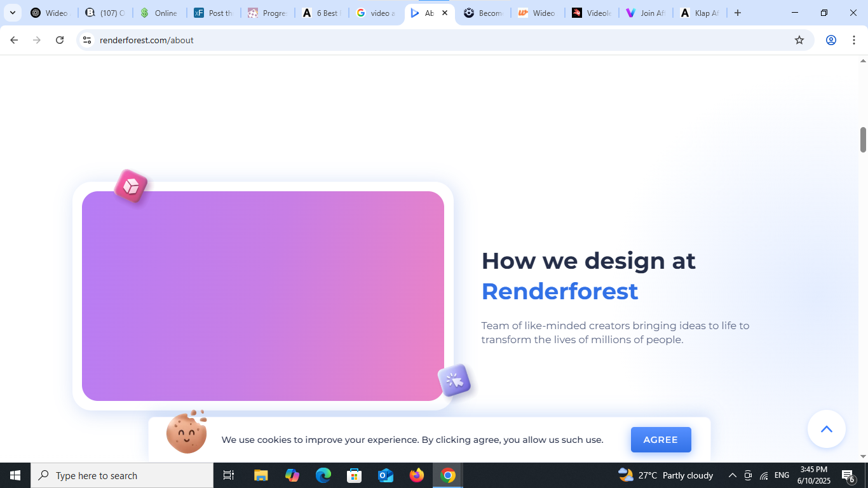
Task: Click the ENG language indicator
Action: [782, 475]
